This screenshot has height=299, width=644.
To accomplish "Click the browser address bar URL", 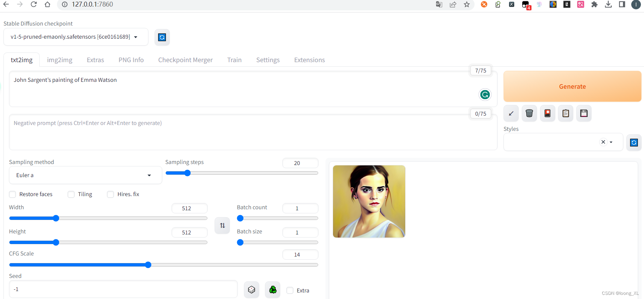I will point(92,4).
